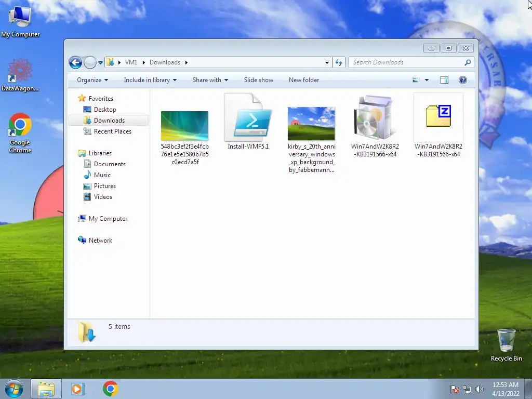The image size is (532, 399).
Task: Open the Music library
Action: tap(102, 175)
